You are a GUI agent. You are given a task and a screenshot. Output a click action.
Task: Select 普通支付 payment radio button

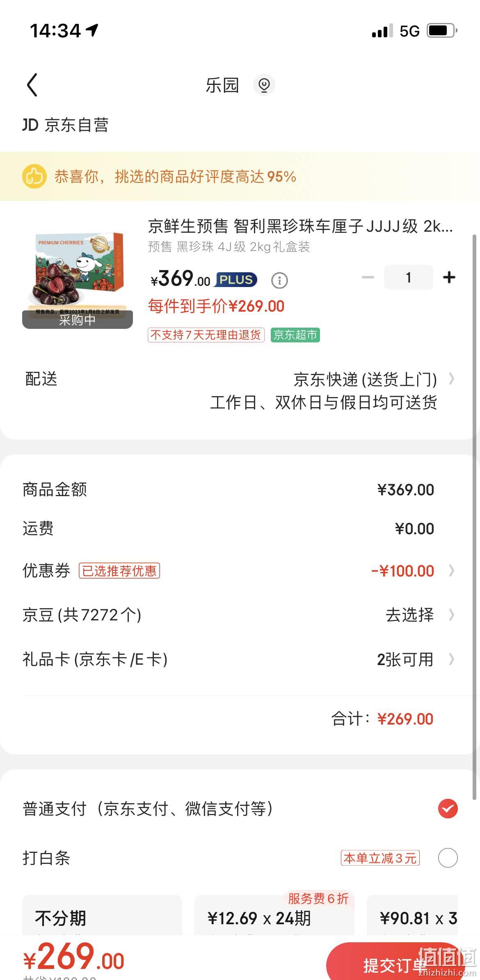[448, 809]
